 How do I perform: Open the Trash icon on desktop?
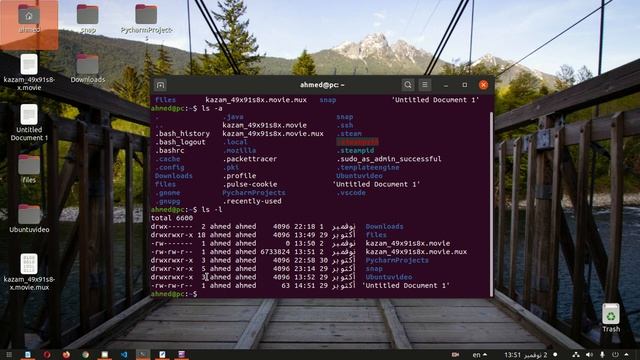click(611, 318)
